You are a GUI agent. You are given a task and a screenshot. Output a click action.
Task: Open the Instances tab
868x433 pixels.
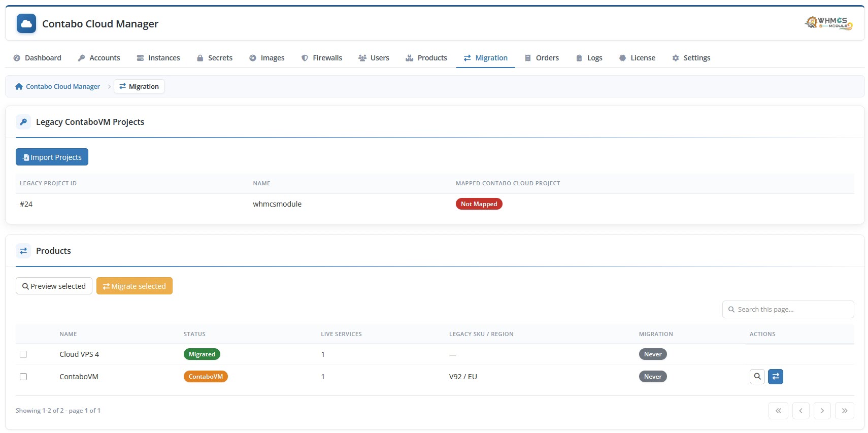coord(158,58)
